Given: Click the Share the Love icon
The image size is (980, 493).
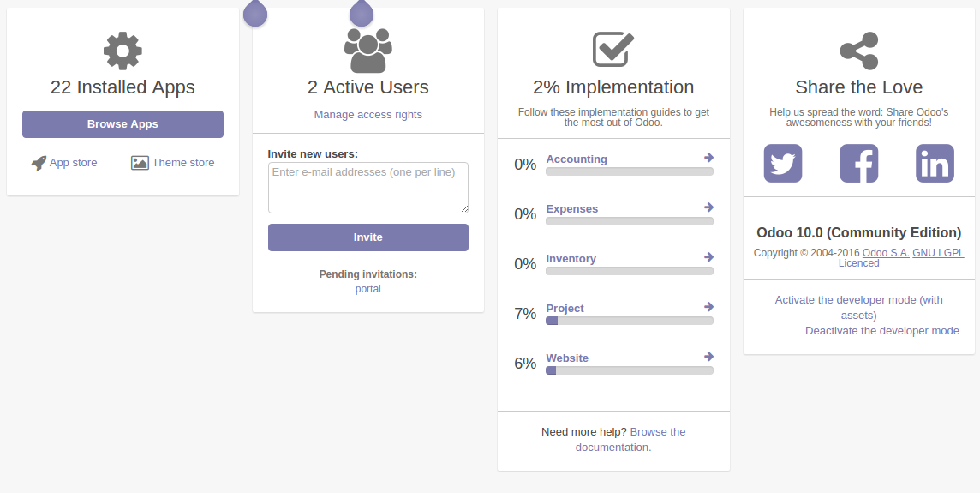Looking at the screenshot, I should (x=859, y=51).
